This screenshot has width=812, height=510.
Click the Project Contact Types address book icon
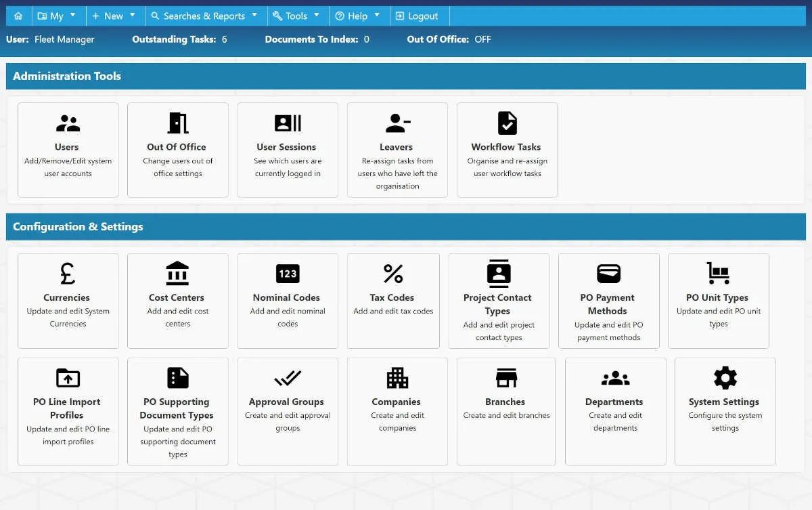tap(499, 274)
